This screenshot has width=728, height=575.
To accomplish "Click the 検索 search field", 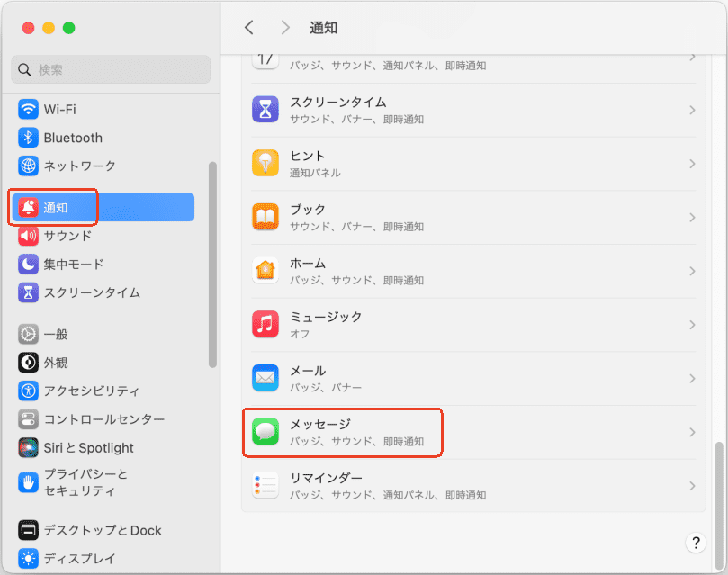I will tap(111, 69).
